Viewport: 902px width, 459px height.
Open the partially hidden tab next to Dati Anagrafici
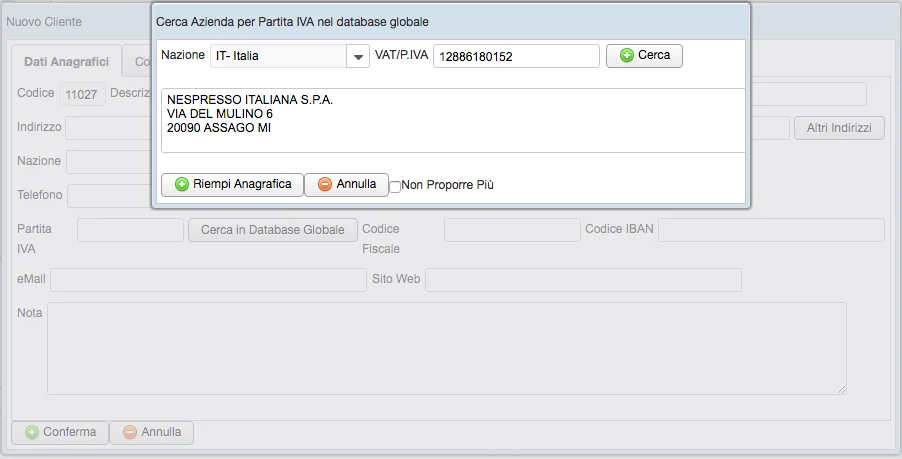[x=138, y=62]
